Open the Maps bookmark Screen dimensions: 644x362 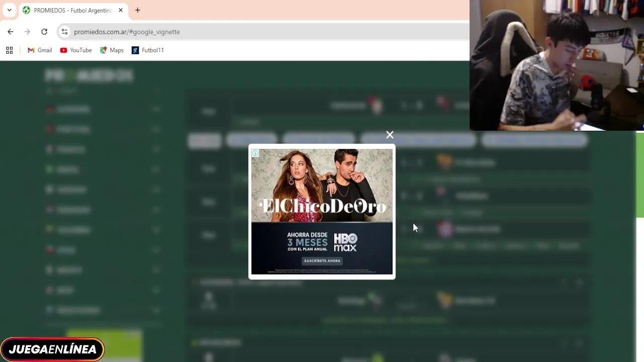pos(112,50)
